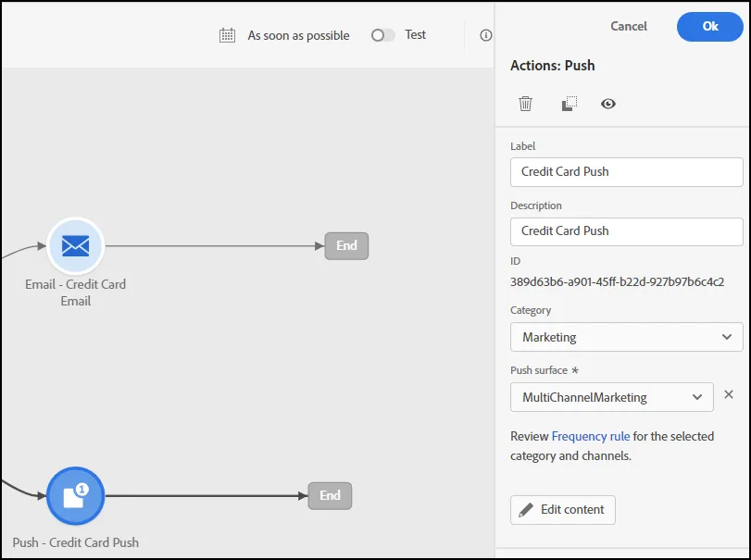751x560 pixels.
Task: Clear the MultiChannelMarketing push surface selection
Action: [x=729, y=394]
